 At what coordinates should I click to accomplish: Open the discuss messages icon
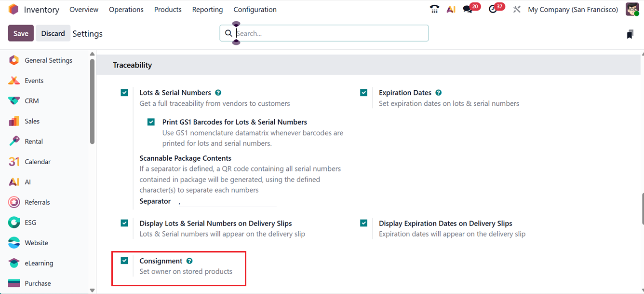tap(468, 9)
